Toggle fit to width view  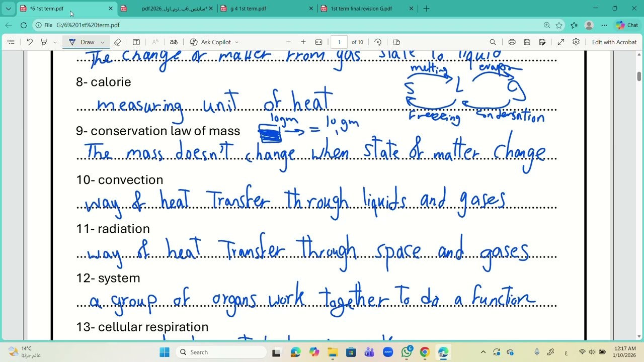coord(318,42)
